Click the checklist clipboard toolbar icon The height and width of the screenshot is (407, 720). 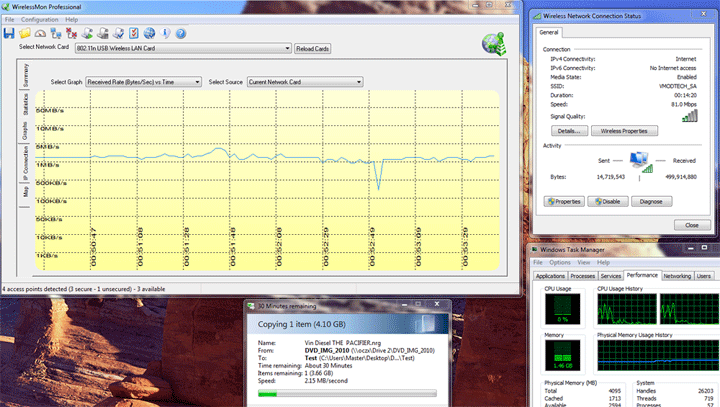point(134,33)
